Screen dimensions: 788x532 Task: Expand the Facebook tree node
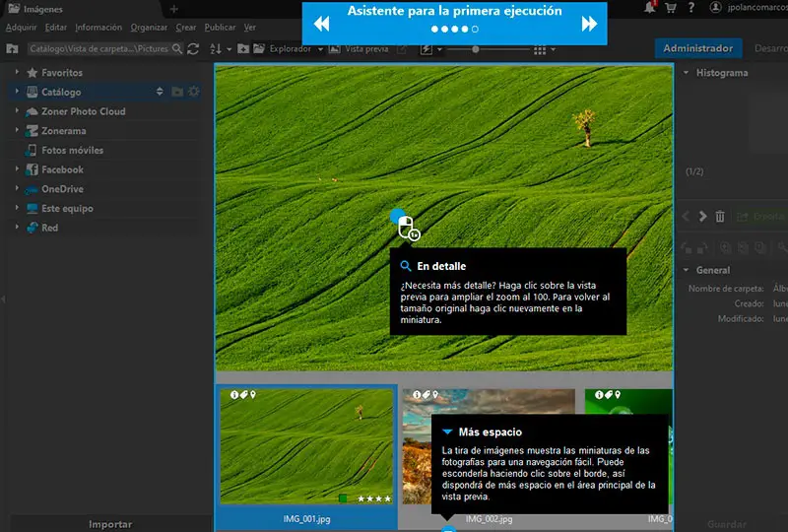pyautogui.click(x=17, y=168)
